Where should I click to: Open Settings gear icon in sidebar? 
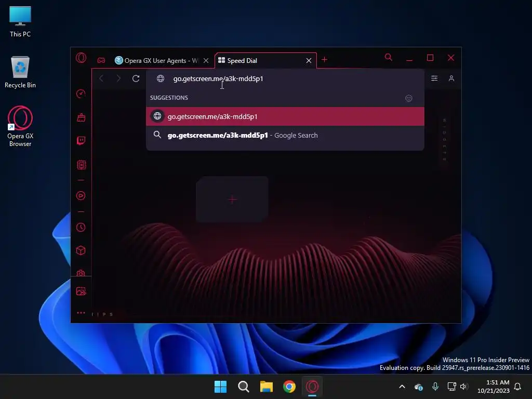[x=81, y=272]
